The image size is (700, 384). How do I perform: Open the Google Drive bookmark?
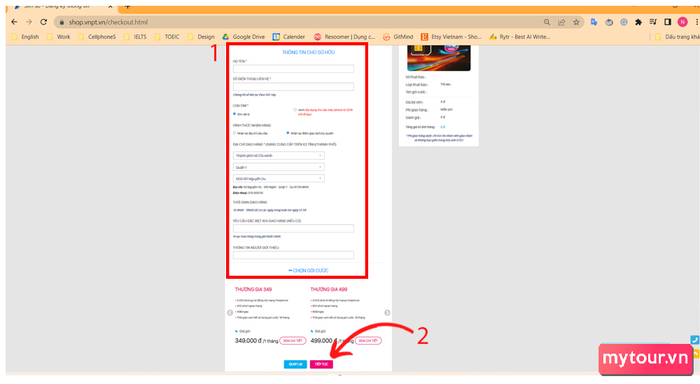point(244,37)
